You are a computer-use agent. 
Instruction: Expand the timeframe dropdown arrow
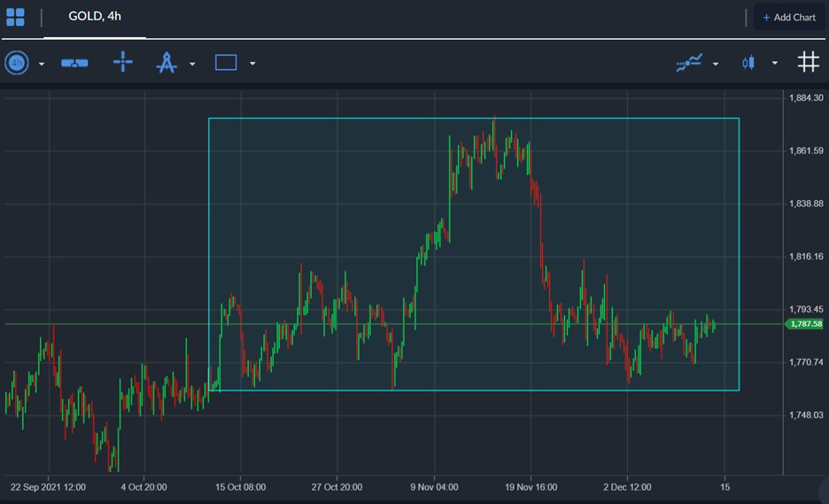pyautogui.click(x=42, y=64)
